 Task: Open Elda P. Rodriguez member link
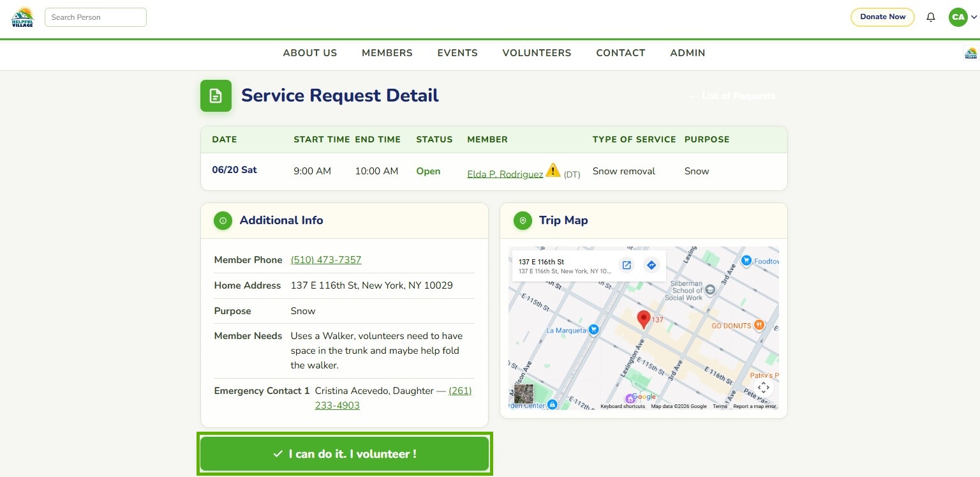click(505, 174)
